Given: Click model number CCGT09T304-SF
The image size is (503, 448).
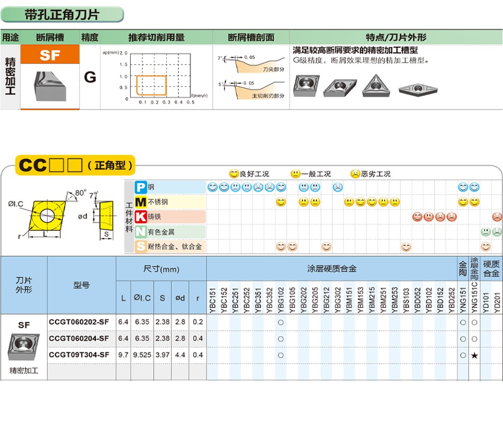Looking at the screenshot, I should 79,355.
